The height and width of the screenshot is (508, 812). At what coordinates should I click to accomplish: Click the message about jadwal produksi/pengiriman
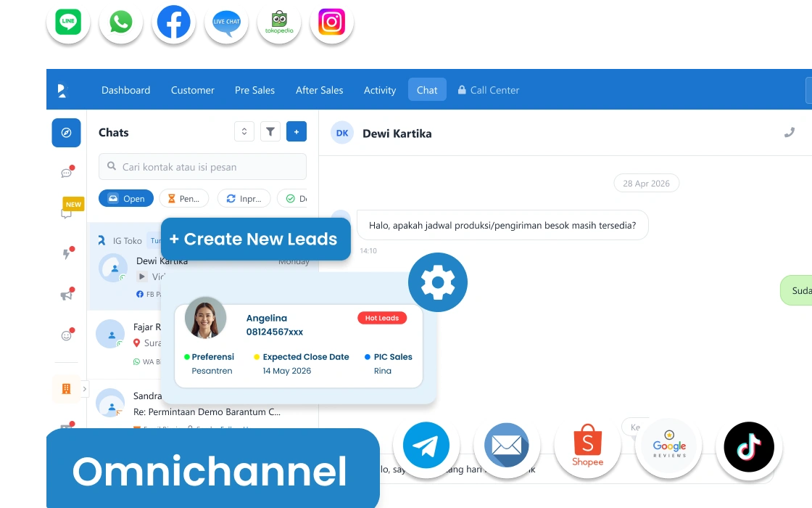pyautogui.click(x=502, y=225)
